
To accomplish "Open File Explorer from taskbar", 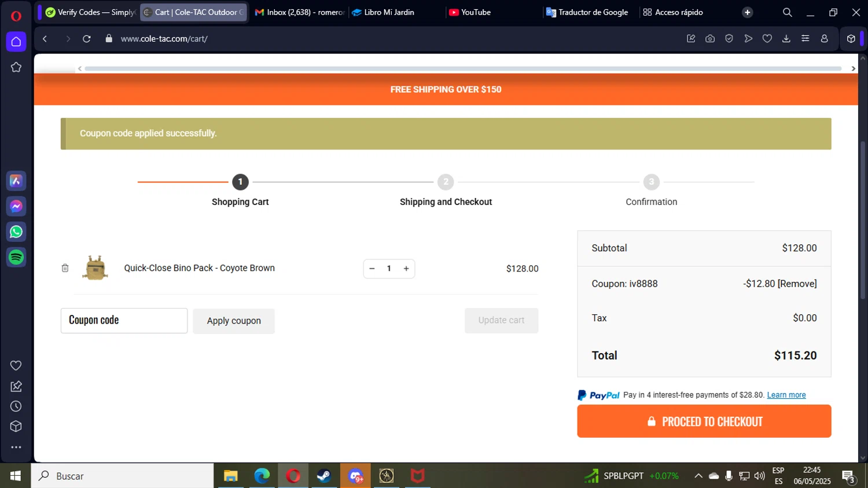I will point(231,476).
